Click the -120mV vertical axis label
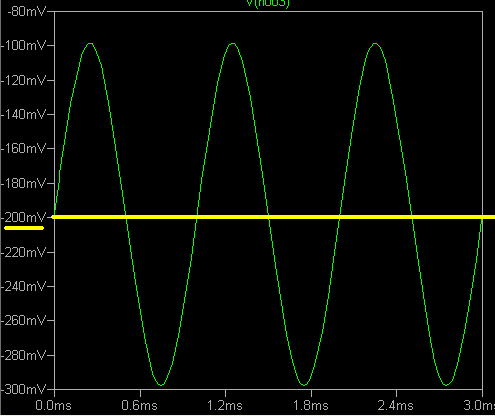 [x=23, y=80]
